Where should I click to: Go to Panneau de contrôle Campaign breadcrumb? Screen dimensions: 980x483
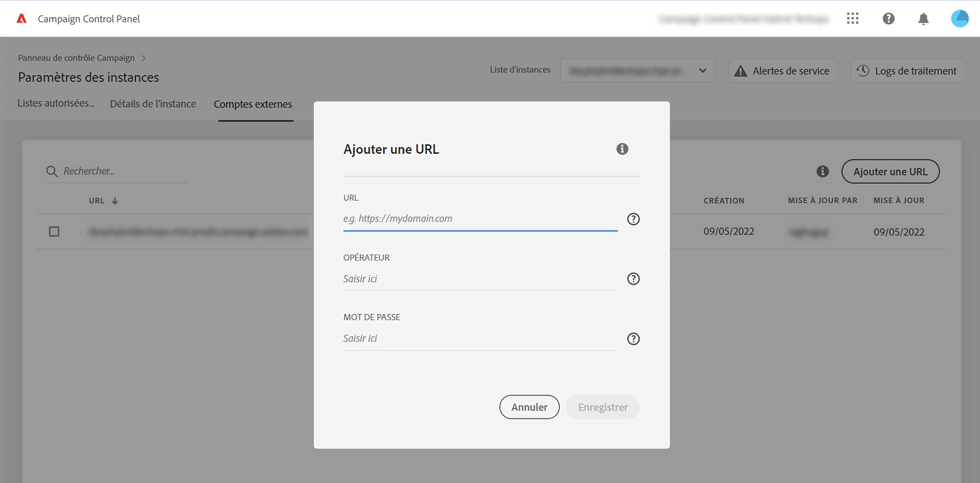coord(76,58)
